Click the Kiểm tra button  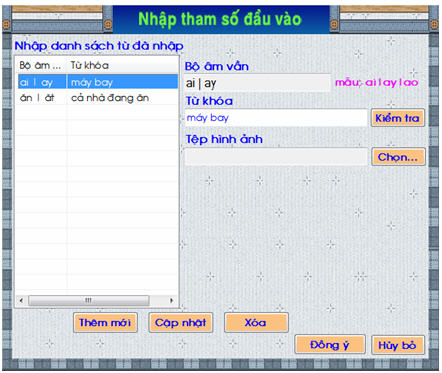(x=398, y=118)
